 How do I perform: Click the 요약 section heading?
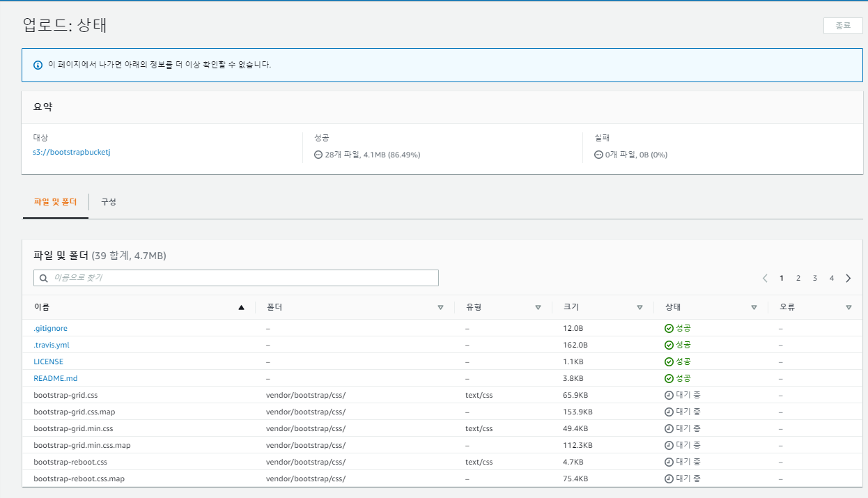point(43,107)
